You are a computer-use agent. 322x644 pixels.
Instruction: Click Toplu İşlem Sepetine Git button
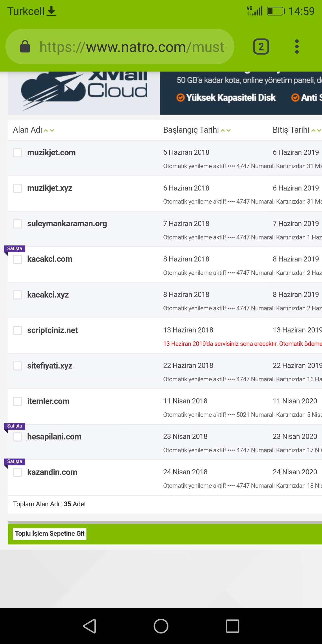pos(50,533)
